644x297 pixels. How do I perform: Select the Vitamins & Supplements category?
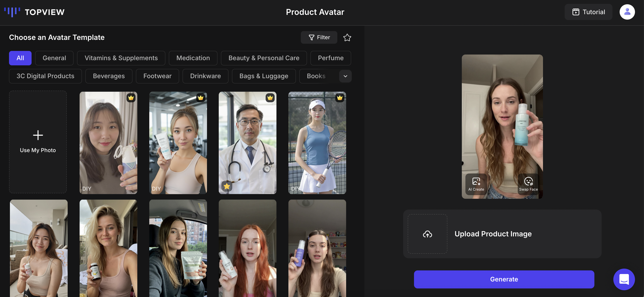(121, 58)
